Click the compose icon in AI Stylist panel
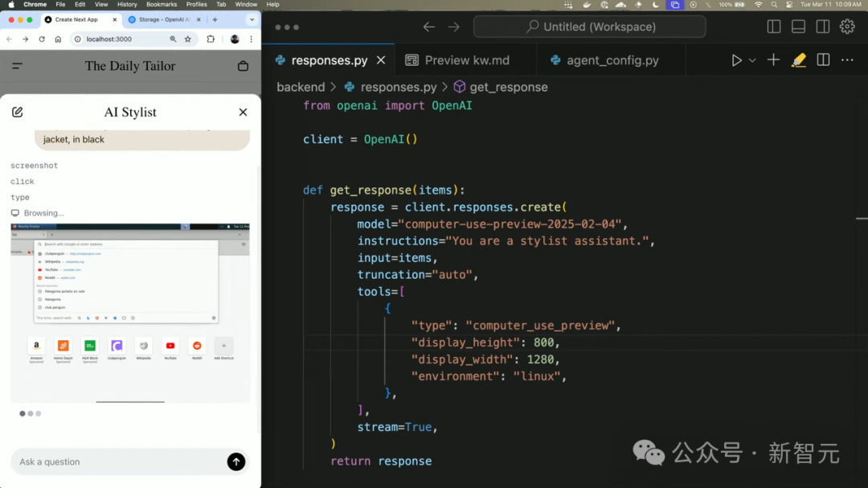The image size is (868, 488). coord(18,112)
